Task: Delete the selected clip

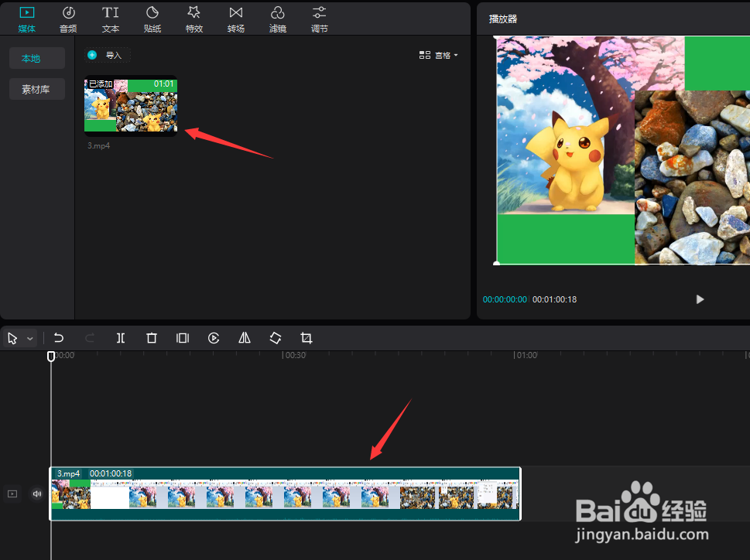Action: [152, 338]
